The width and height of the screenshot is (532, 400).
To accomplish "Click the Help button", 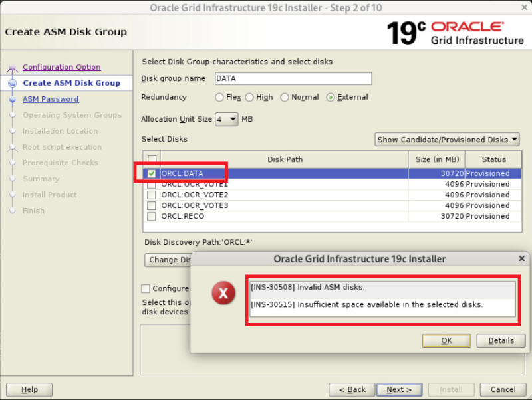I will click(x=29, y=389).
